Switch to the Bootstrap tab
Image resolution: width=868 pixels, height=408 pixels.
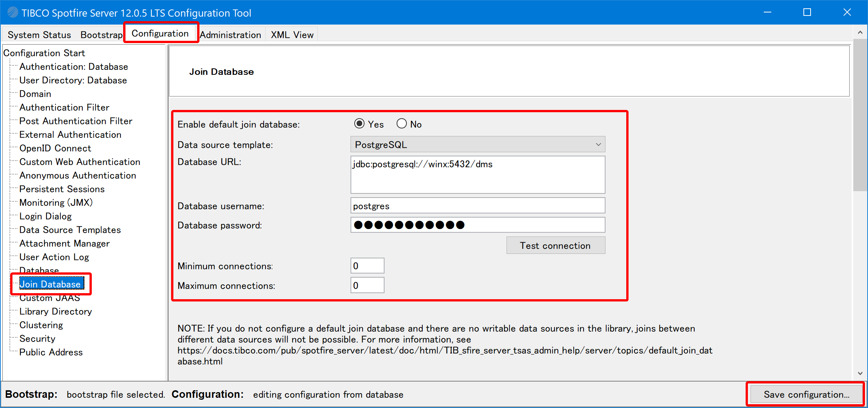click(101, 35)
